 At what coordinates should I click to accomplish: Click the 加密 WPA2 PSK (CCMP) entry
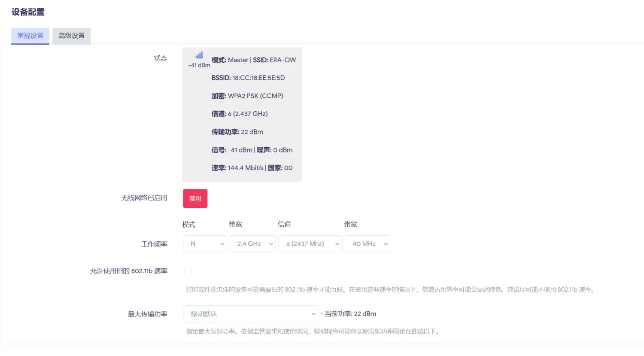click(x=247, y=96)
